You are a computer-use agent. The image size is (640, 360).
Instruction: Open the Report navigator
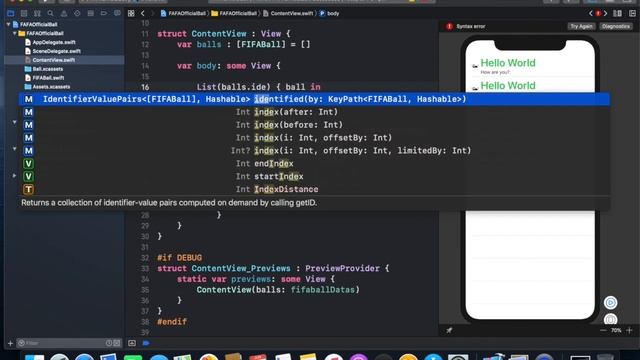click(x=117, y=13)
